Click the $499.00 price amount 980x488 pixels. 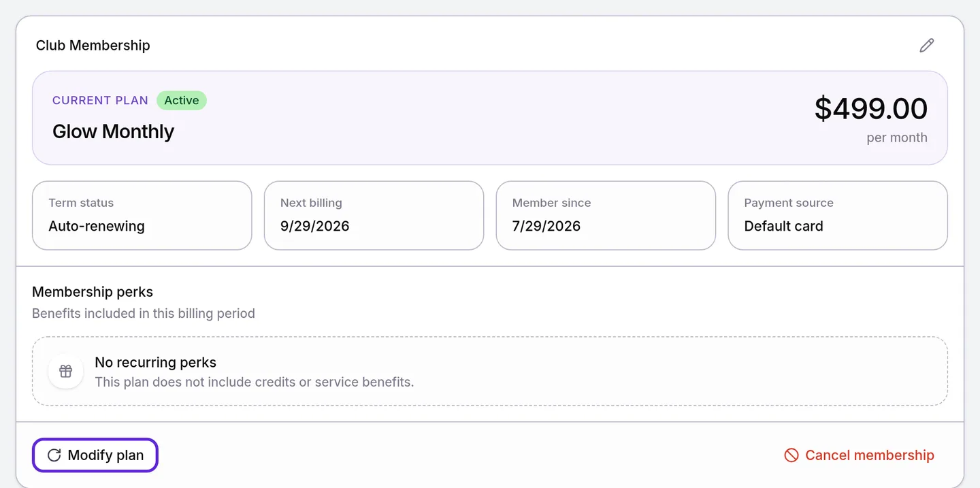coord(871,109)
